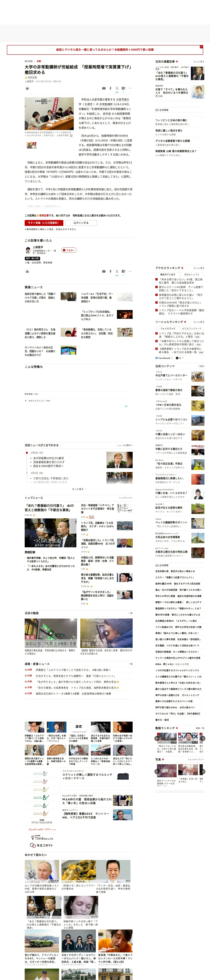Open X external link under social ranking

click(180, 358)
